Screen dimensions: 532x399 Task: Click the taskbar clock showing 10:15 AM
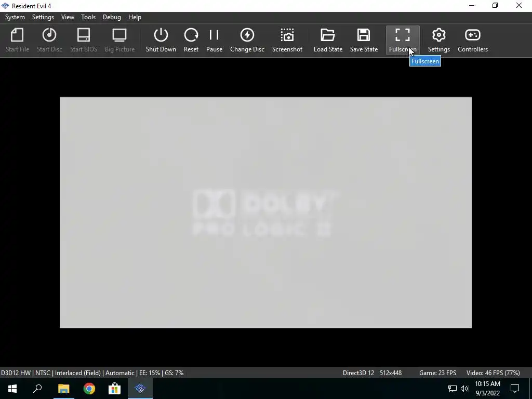coord(487,389)
